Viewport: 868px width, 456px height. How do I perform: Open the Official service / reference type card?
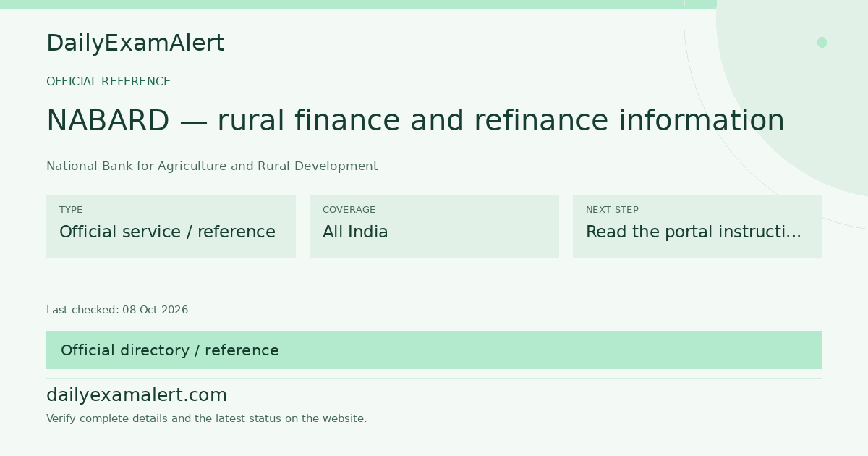(x=171, y=226)
